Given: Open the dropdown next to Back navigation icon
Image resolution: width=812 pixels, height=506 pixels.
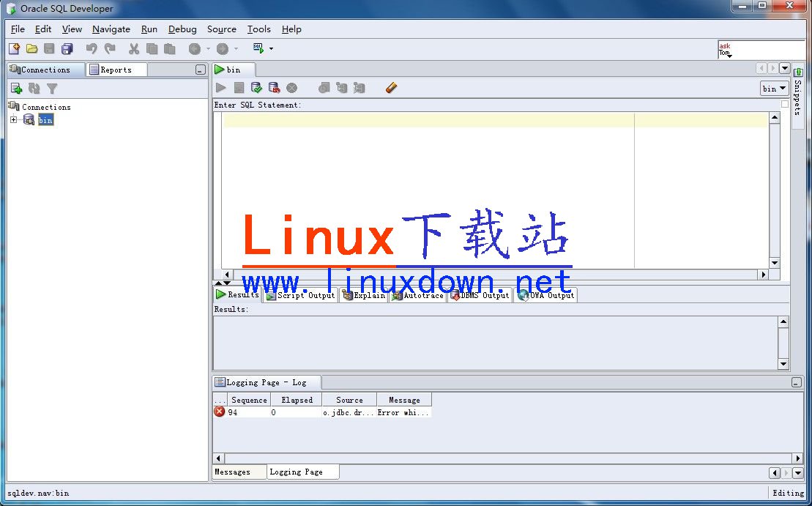Looking at the screenshot, I should [208, 48].
